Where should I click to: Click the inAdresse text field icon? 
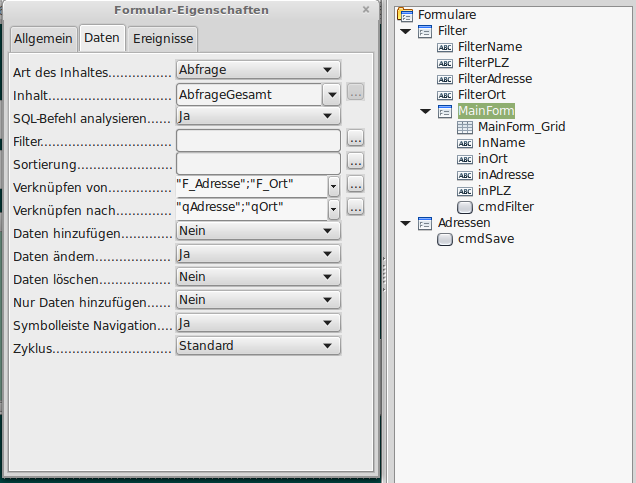[x=465, y=175]
